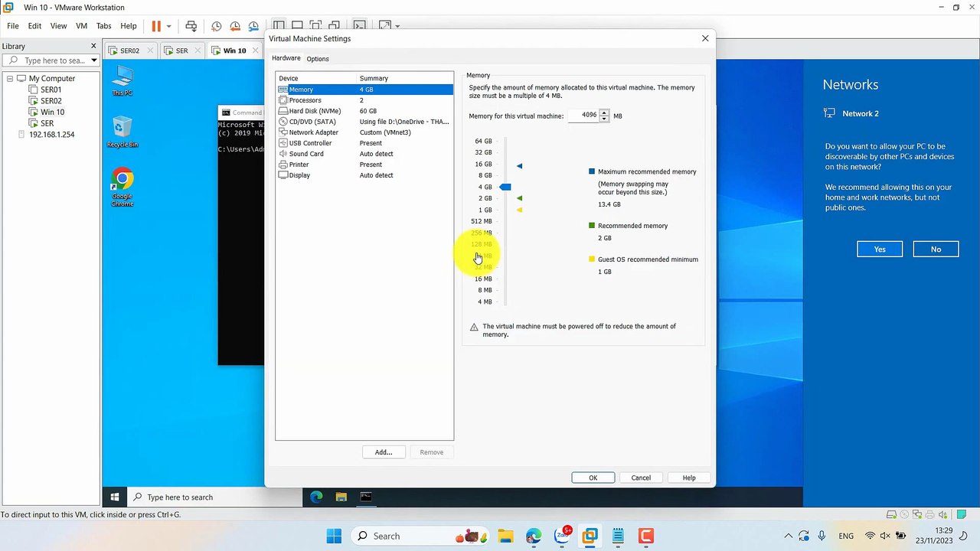
Task: Open the VM menu
Action: (x=81, y=26)
